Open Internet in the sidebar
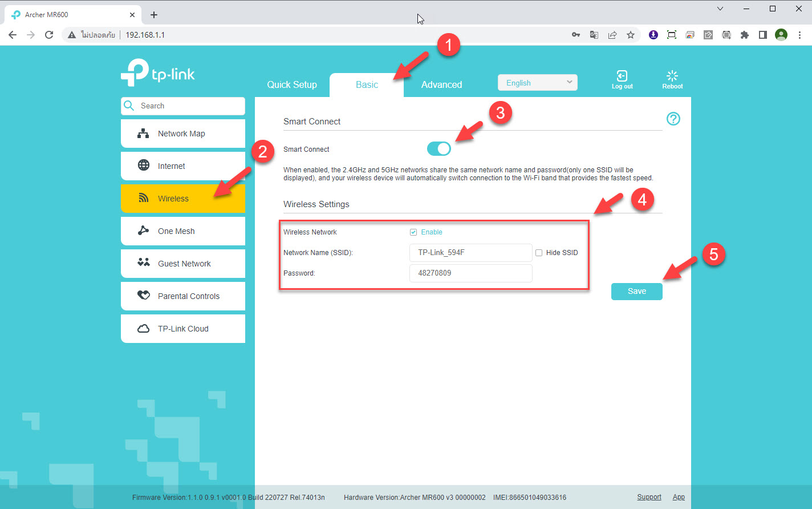The width and height of the screenshot is (812, 509). 183,166
